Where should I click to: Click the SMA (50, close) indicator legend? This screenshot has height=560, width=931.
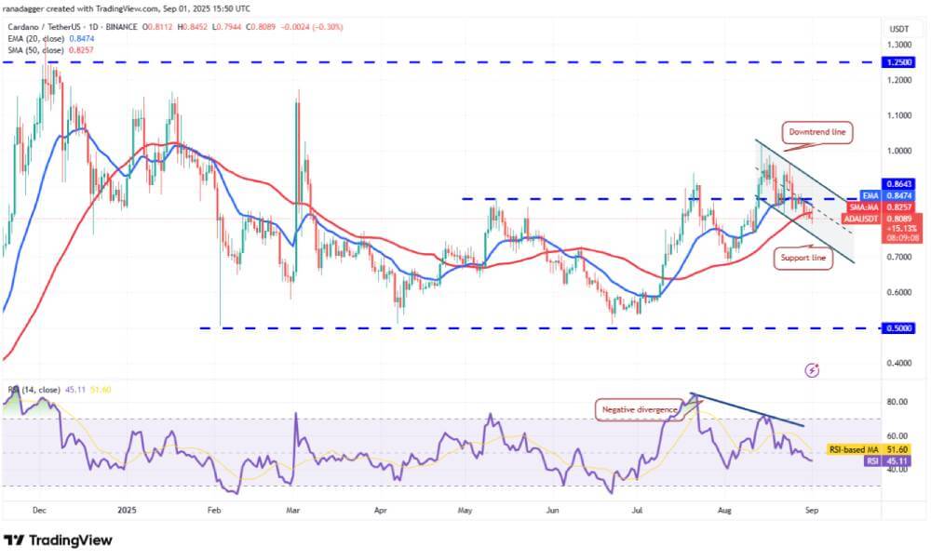pos(51,50)
